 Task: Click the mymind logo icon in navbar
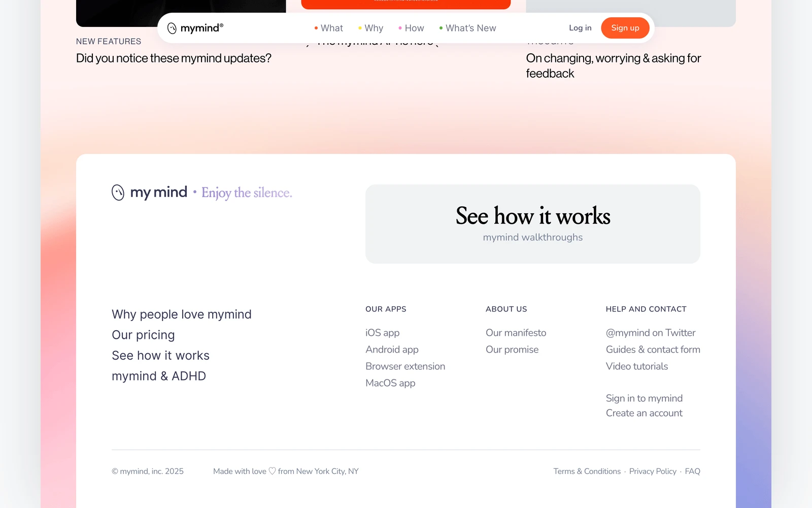(172, 28)
